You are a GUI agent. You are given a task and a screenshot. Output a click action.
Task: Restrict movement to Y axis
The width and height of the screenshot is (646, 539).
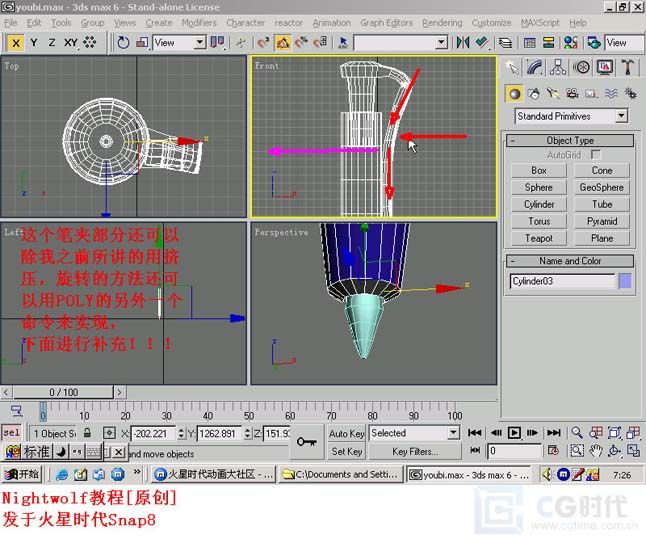pos(34,43)
